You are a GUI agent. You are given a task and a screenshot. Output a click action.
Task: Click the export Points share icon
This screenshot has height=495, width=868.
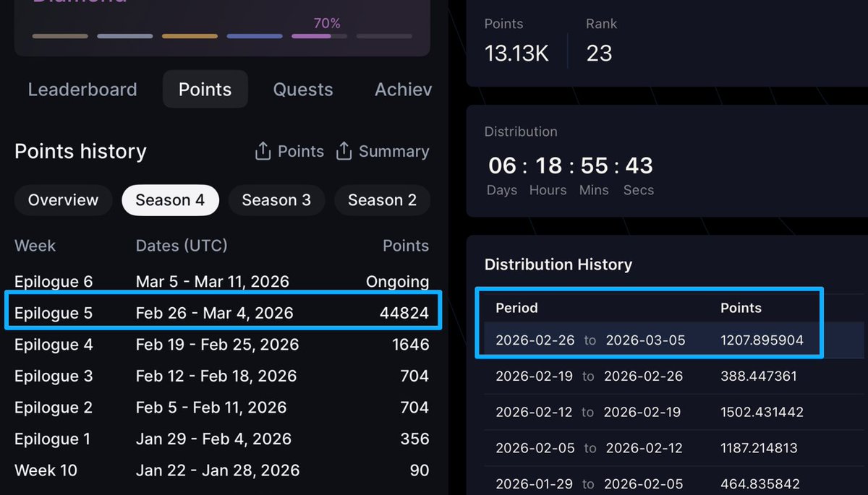click(263, 151)
